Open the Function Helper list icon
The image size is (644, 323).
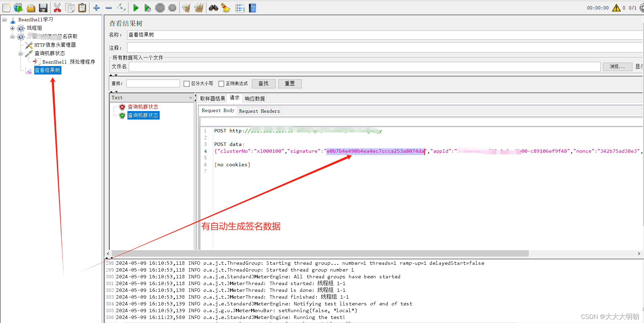click(x=240, y=8)
